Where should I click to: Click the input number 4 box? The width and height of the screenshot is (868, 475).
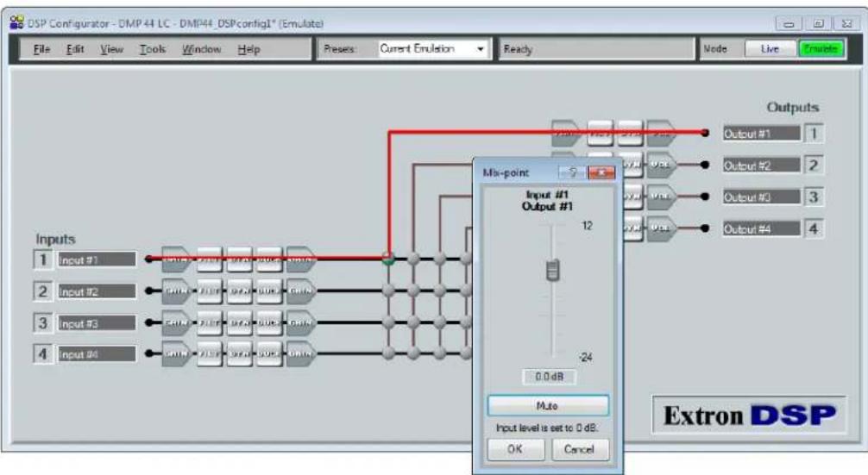42,354
